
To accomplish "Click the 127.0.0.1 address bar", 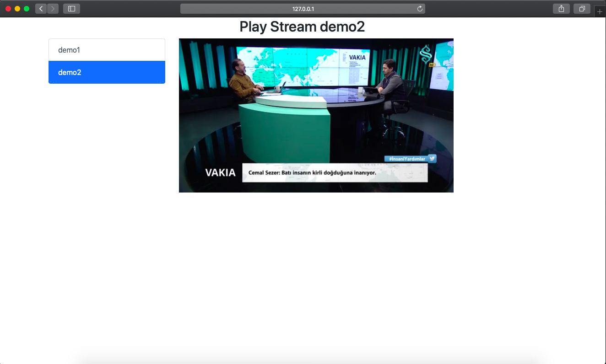I will (x=302, y=9).
